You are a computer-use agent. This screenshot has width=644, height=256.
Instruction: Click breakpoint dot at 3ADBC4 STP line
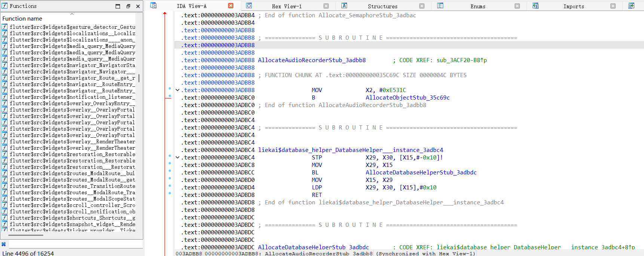tap(170, 156)
